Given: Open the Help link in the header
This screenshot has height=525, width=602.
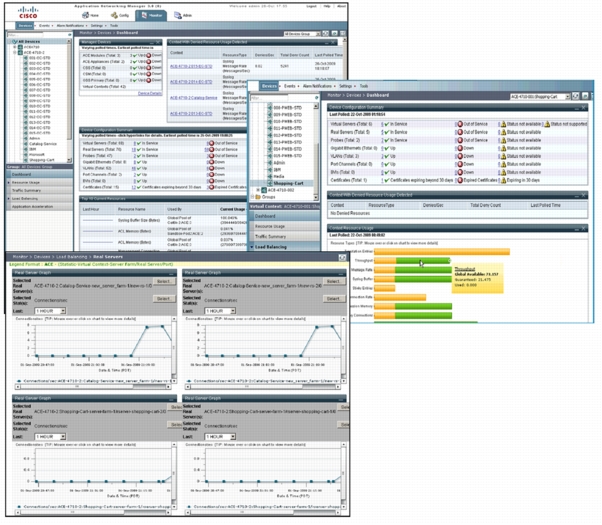Looking at the screenshot, I should (327, 6).
